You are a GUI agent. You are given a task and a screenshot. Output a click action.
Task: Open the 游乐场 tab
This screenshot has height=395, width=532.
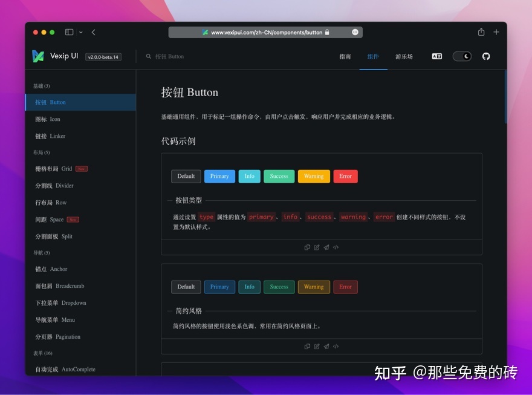[x=404, y=57]
